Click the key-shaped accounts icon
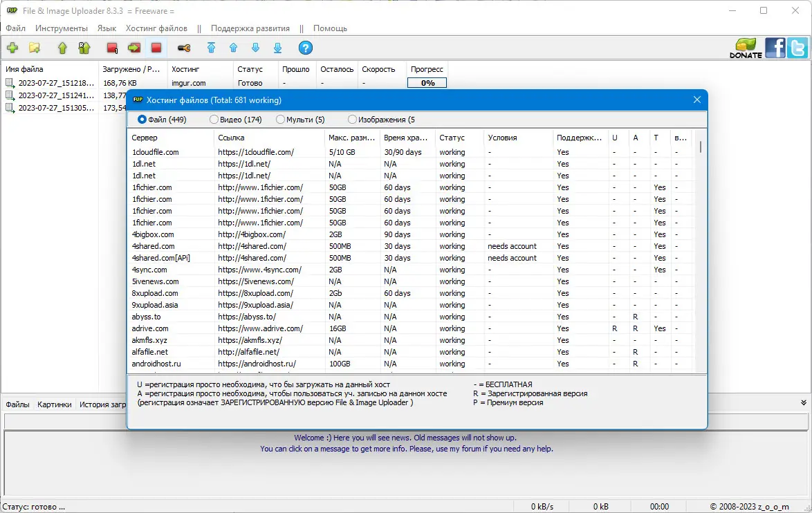This screenshot has height=513, width=812. coord(184,48)
